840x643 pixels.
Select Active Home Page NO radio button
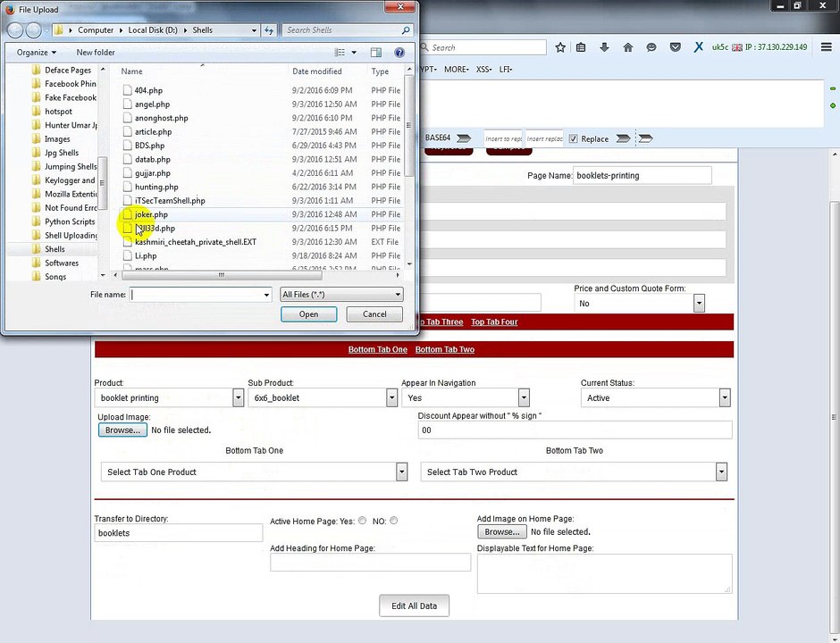pos(394,521)
